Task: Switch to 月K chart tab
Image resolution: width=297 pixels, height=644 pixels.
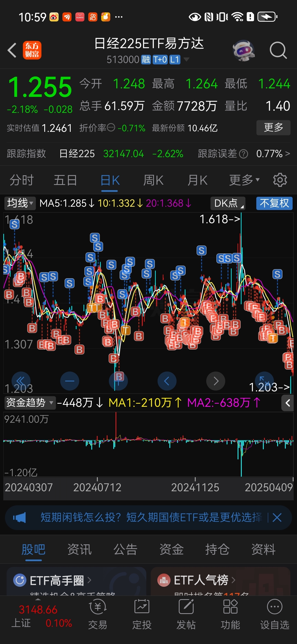Action: coord(197,180)
